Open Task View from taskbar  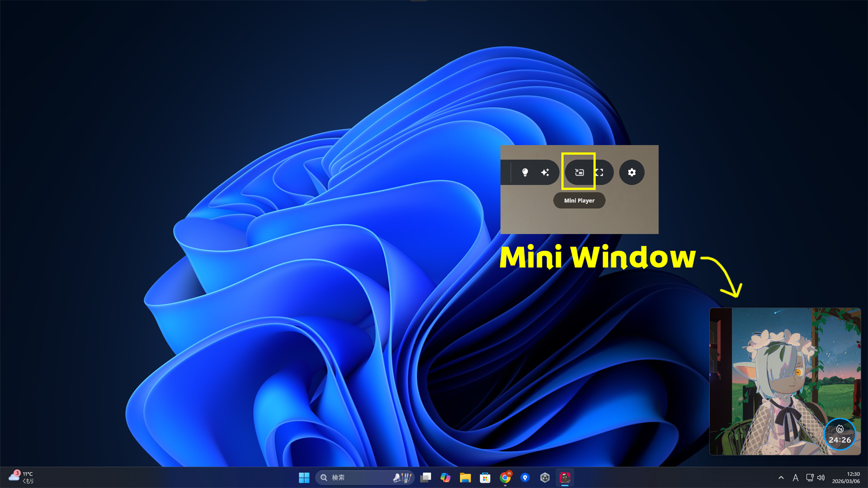[425, 478]
